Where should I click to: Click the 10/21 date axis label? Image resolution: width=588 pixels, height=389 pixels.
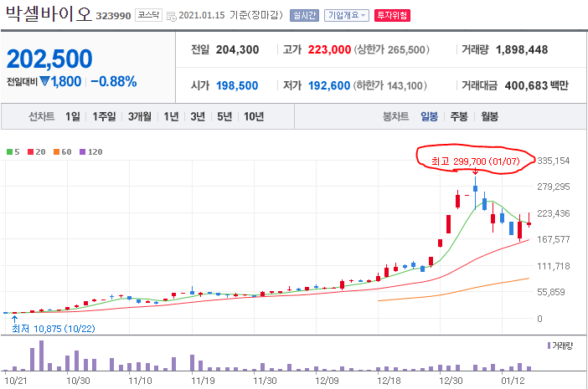point(16,381)
